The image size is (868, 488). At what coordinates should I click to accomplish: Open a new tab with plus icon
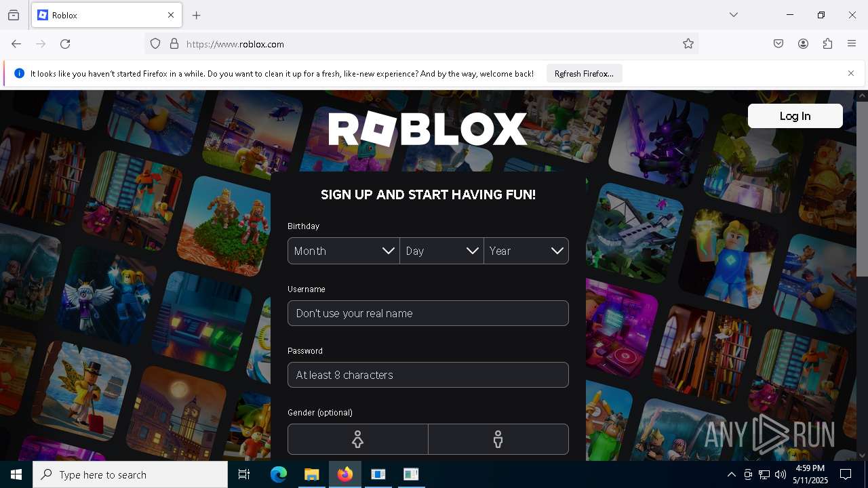[197, 15]
